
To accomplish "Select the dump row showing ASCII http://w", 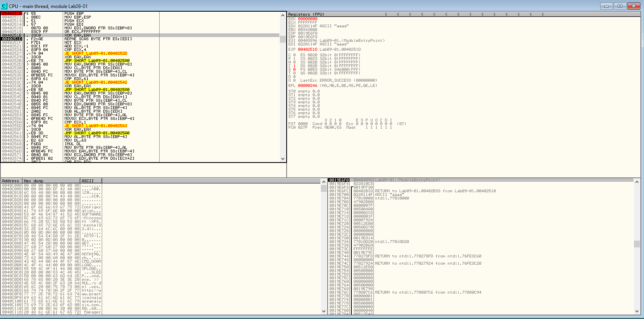I will tap(51, 290).
